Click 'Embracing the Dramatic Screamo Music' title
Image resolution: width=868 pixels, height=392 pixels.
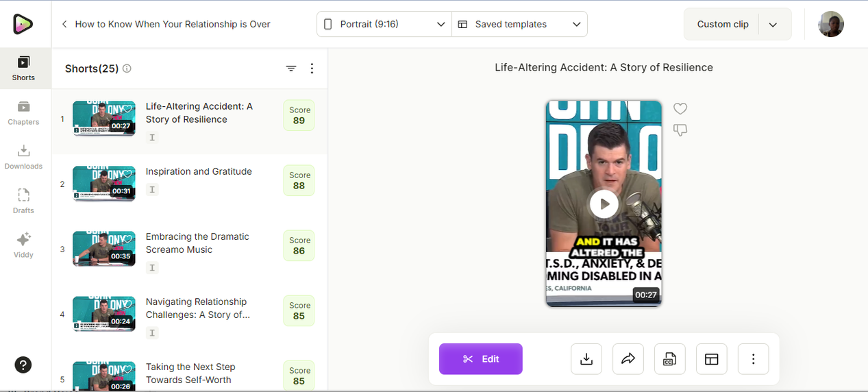(x=197, y=243)
